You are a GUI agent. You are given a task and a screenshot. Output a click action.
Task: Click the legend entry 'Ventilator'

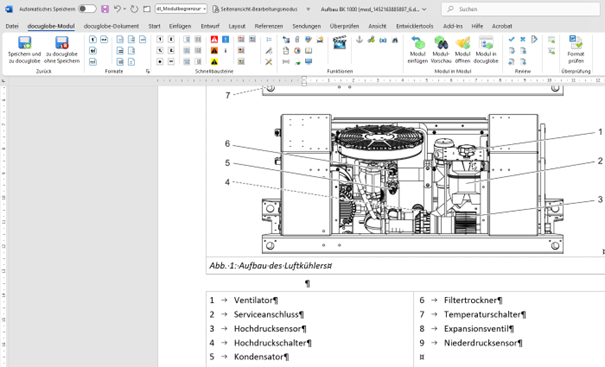(253, 300)
